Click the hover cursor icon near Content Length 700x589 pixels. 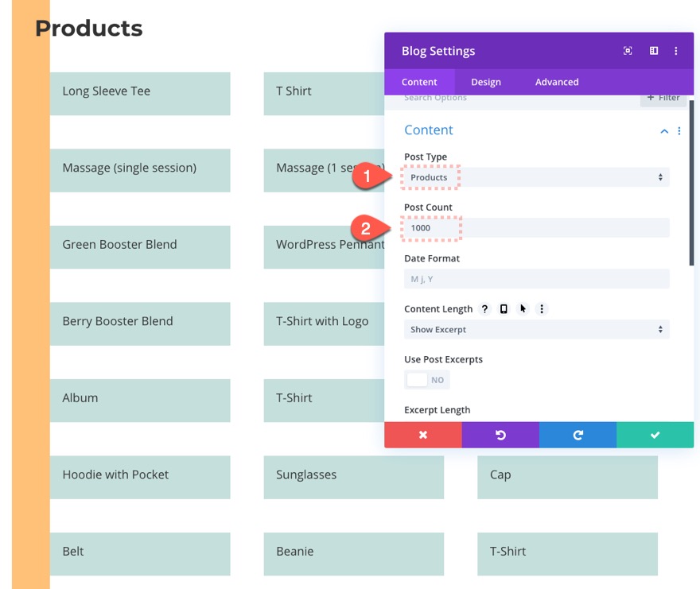pyautogui.click(x=523, y=308)
